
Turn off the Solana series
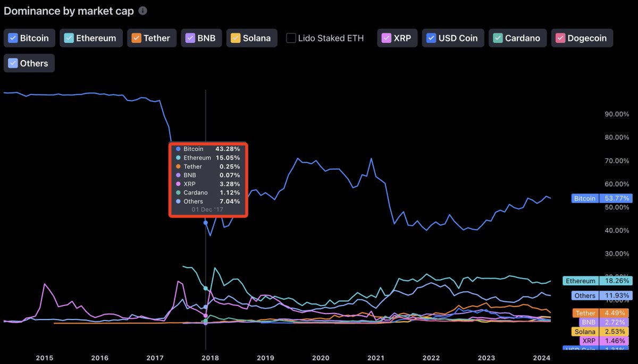(235, 38)
